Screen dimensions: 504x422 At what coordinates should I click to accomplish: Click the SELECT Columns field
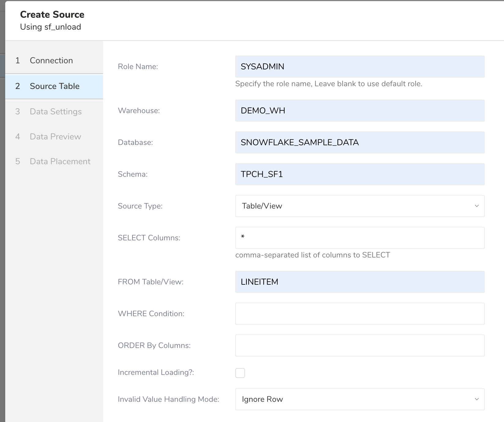[x=360, y=238]
